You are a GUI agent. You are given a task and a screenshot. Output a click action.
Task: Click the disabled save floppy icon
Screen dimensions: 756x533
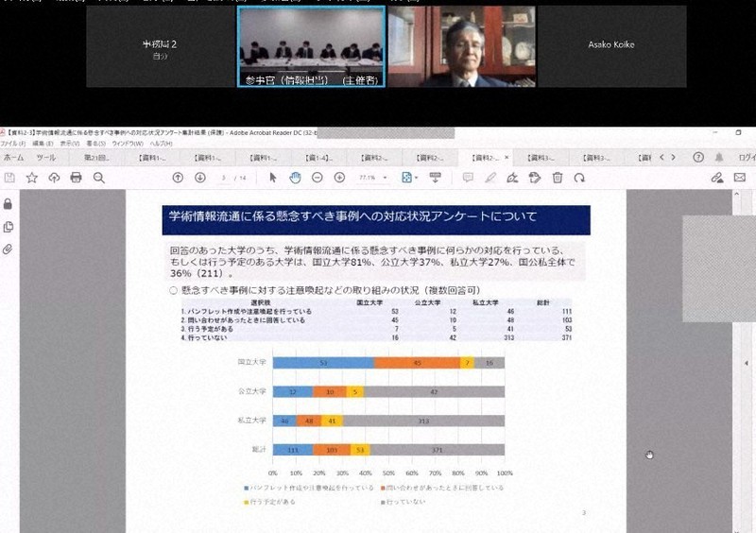[x=9, y=178]
